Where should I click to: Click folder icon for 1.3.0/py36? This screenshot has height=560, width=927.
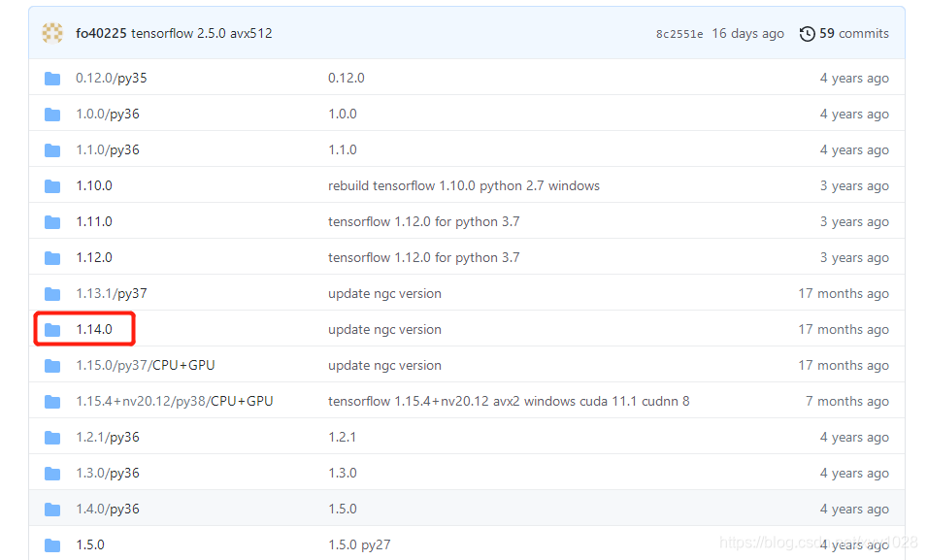(x=52, y=474)
